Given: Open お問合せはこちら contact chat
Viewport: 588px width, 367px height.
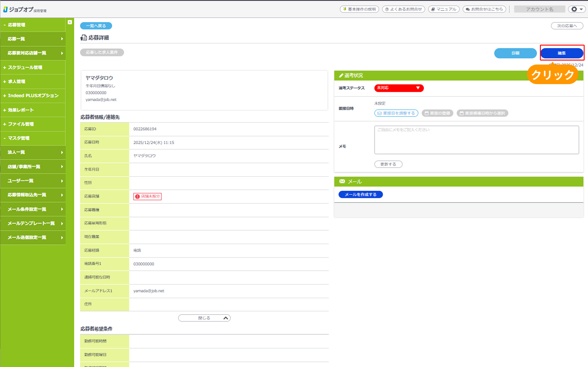Looking at the screenshot, I should [484, 9].
